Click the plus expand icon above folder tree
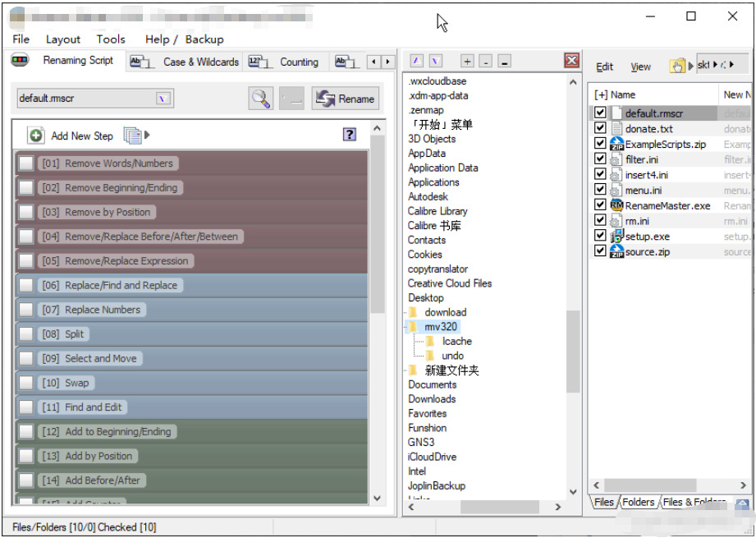 click(x=467, y=62)
